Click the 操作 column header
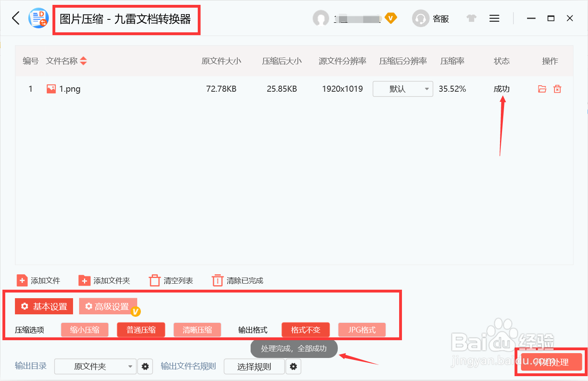Image resolution: width=588 pixels, height=381 pixels. tap(550, 61)
